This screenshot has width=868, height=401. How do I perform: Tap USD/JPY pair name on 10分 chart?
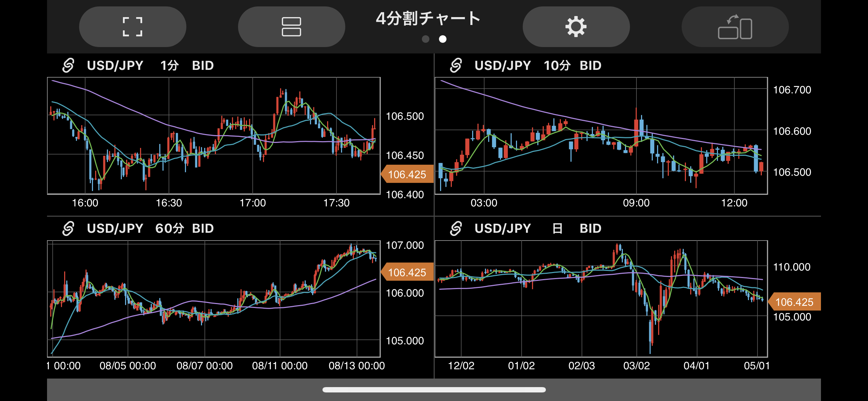click(x=503, y=66)
